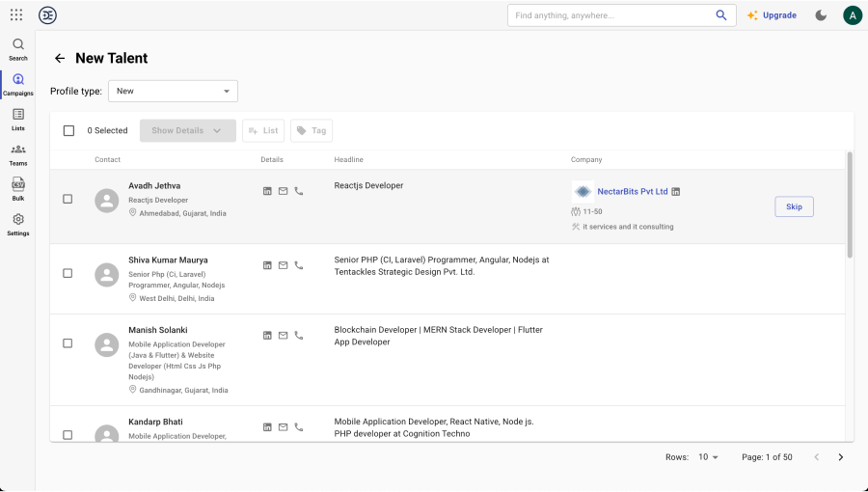868x492 pixels.
Task: Click 'West Delhi, Delhi, India' location text
Action: [x=176, y=298]
